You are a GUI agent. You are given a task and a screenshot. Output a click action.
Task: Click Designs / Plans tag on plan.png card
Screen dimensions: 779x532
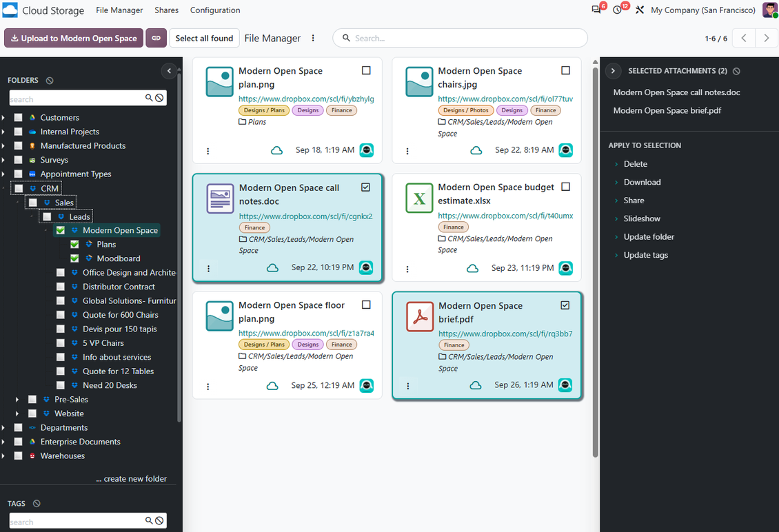[264, 110]
